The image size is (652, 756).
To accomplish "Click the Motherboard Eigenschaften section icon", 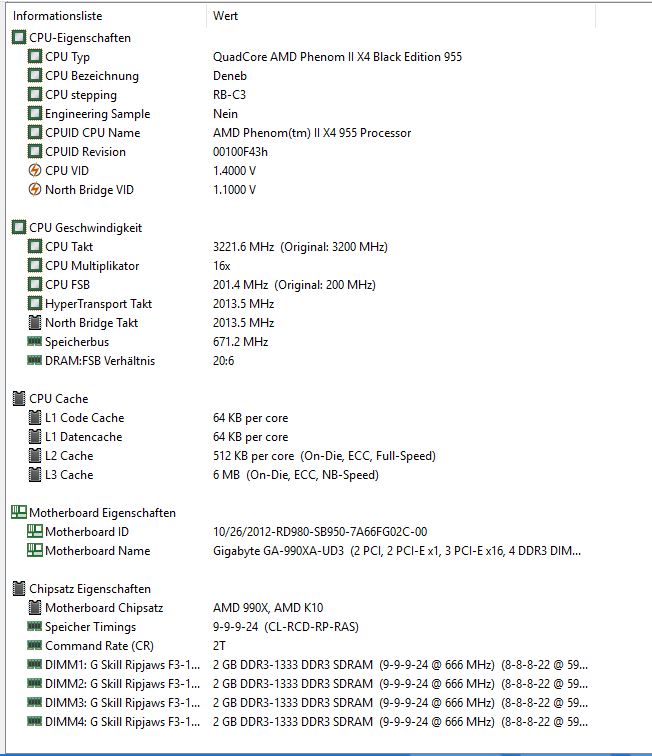I will [18, 512].
